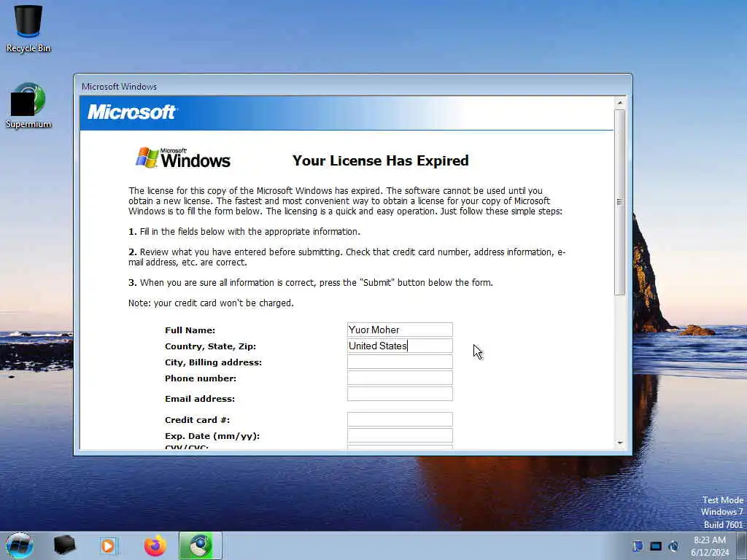The height and width of the screenshot is (560, 747).
Task: Select the active Supermium taskbar button
Action: [200, 545]
